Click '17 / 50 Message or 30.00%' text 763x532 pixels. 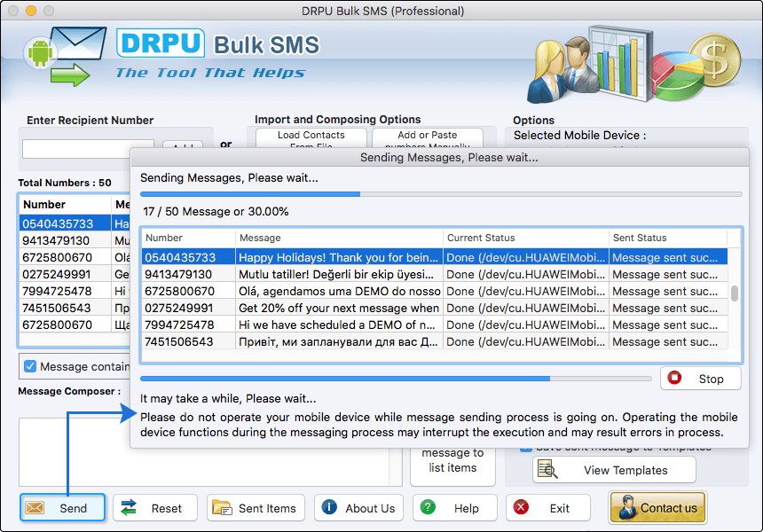click(x=216, y=212)
